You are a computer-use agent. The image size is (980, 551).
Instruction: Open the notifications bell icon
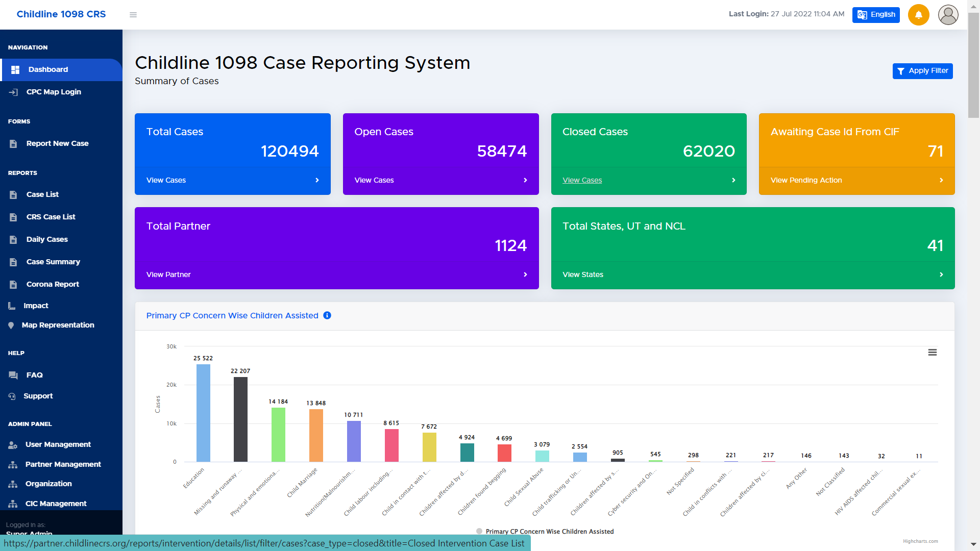coord(918,15)
